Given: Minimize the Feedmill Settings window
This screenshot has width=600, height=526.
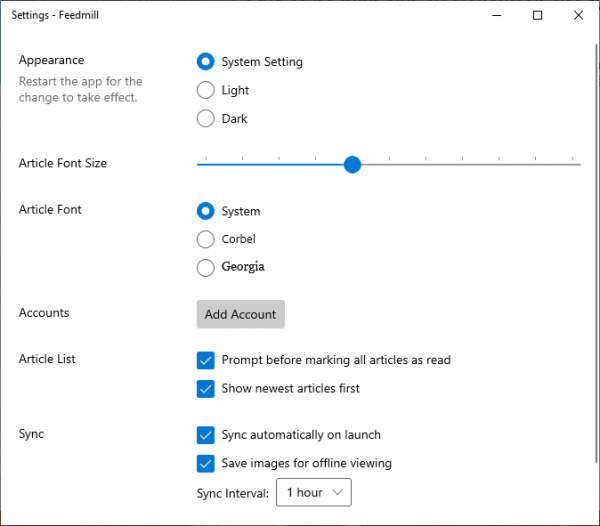Looking at the screenshot, I should pyautogui.click(x=497, y=15).
